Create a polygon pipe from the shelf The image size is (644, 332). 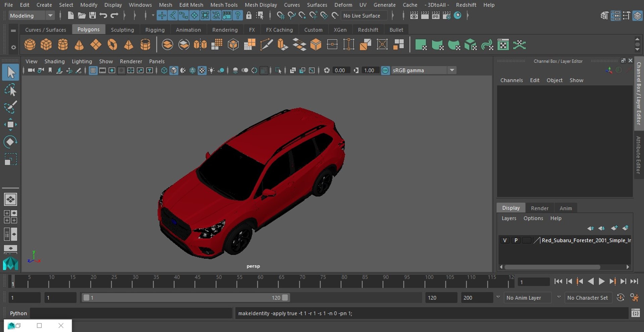[145, 45]
